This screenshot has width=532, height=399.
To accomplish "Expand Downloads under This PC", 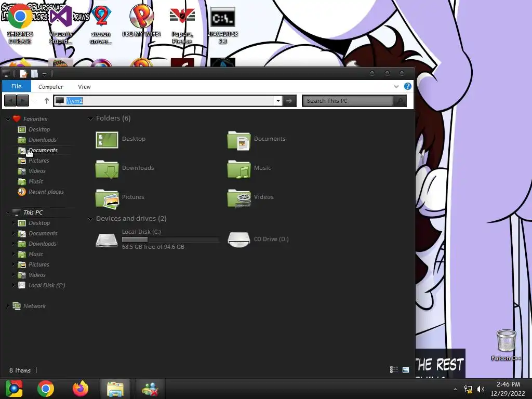I will coord(13,244).
